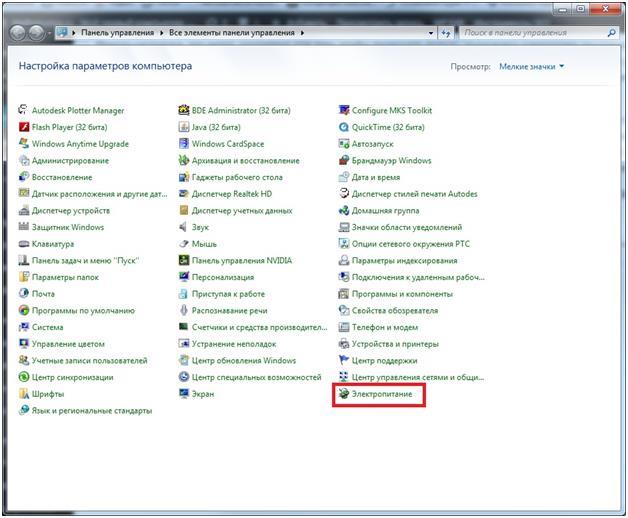Click the Панель управления breadcrumb
Viewport: 628px width, 518px height.
pos(117,32)
